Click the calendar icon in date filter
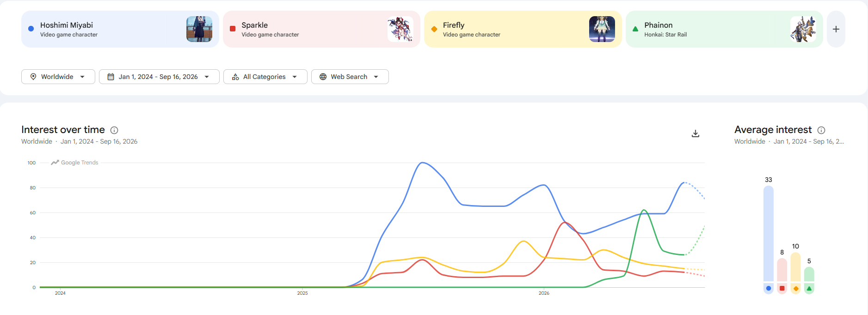This screenshot has width=868, height=315. 111,77
